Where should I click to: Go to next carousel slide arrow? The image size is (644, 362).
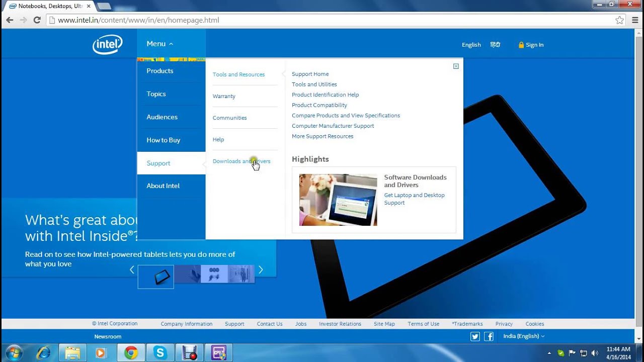(x=261, y=270)
